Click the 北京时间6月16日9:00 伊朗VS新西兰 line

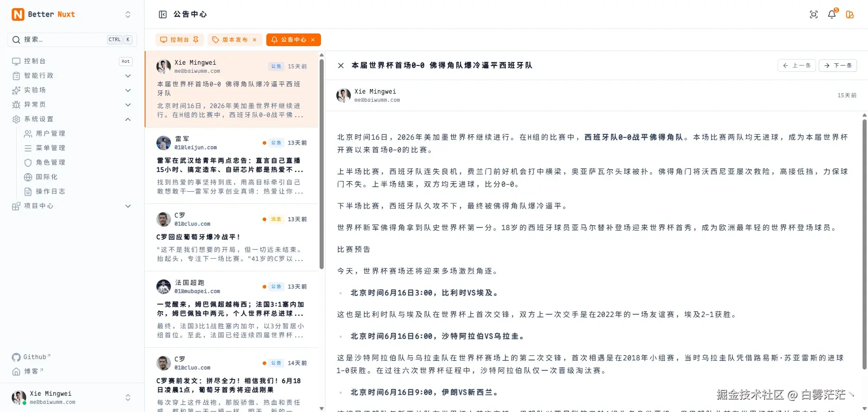coord(425,392)
